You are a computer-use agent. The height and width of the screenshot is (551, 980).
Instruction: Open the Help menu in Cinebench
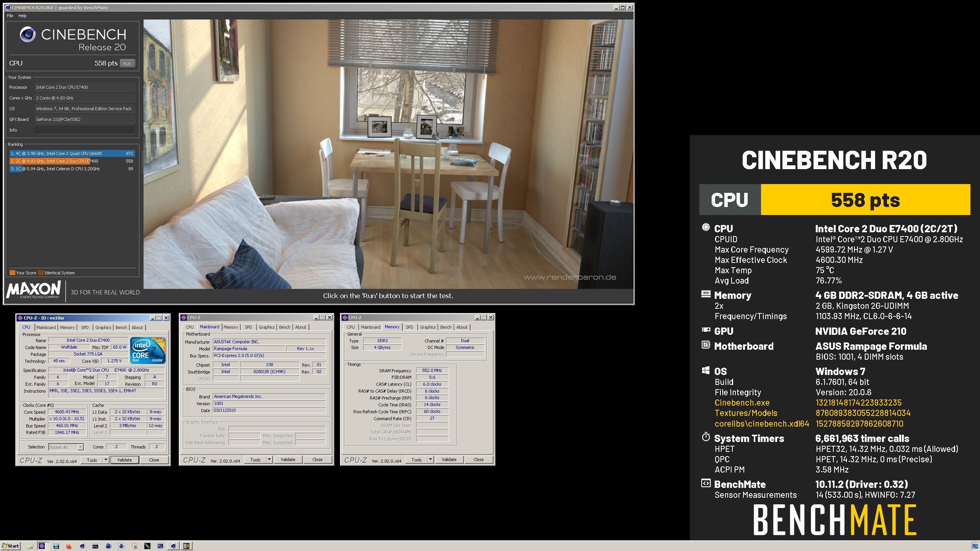tap(23, 16)
